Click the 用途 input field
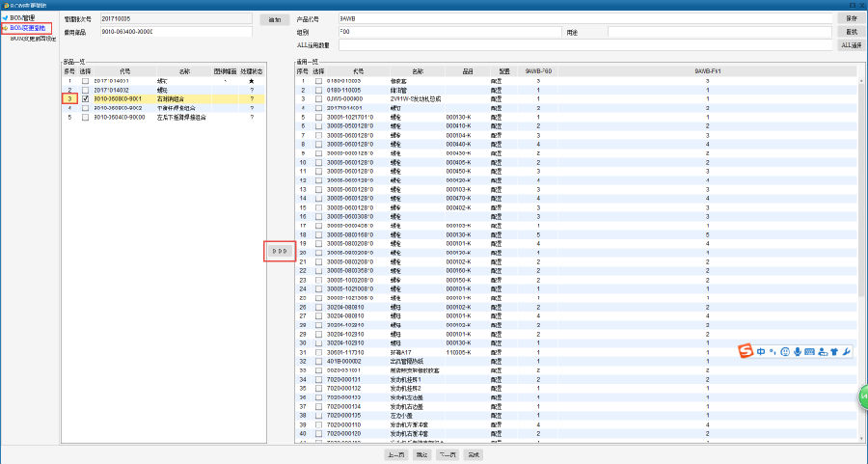The height and width of the screenshot is (464, 868). tap(719, 32)
